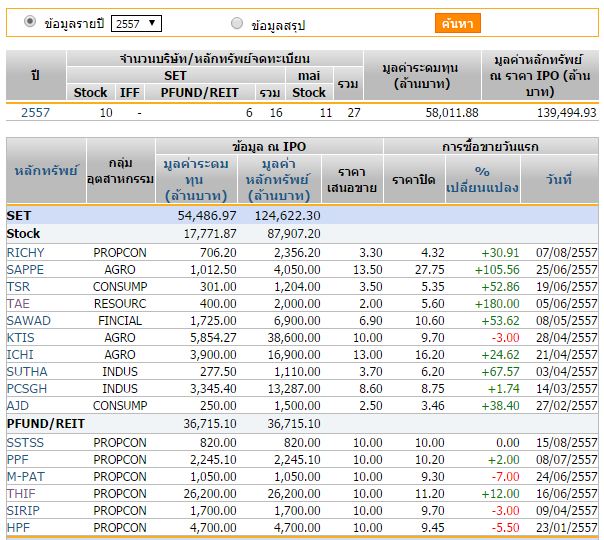Click the RESOURC industry cell for TAE
The image size is (604, 540).
[120, 304]
